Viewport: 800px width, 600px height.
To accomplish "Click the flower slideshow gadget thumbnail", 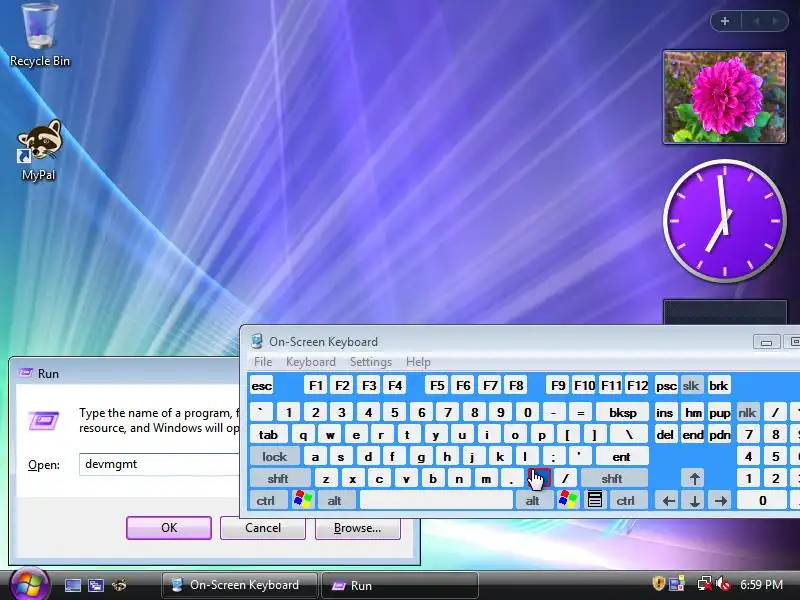I will point(724,97).
